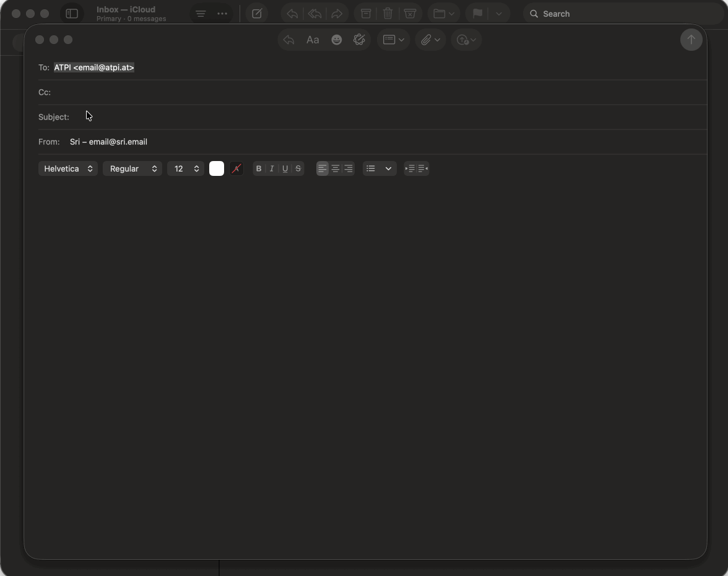Screen dimensions: 728x576
Task: Delete the message with the trash icon
Action: (x=388, y=14)
